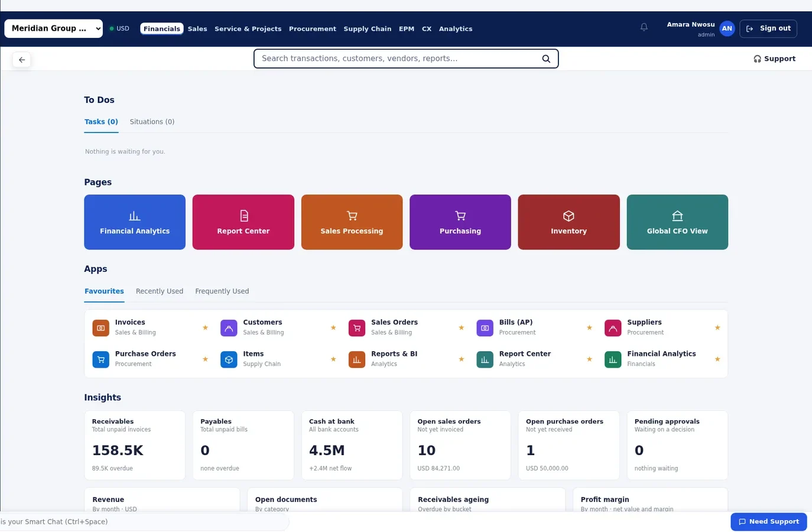The image size is (812, 532).
Task: Open the Receivables insight card
Action: pos(135,445)
